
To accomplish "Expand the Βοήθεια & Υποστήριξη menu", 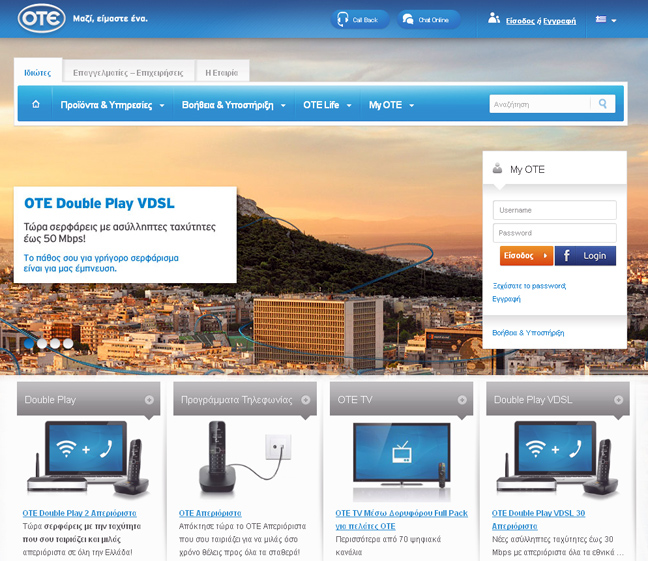I will point(234,105).
